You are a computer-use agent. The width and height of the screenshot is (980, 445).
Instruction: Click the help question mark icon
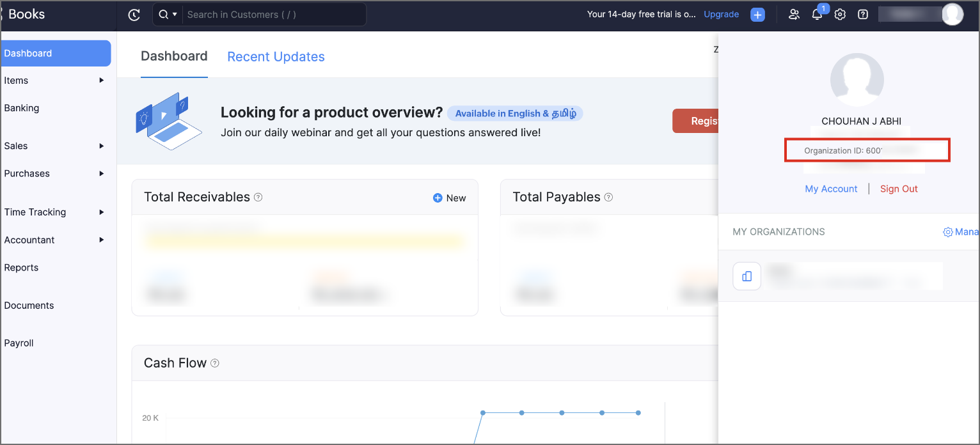click(863, 15)
